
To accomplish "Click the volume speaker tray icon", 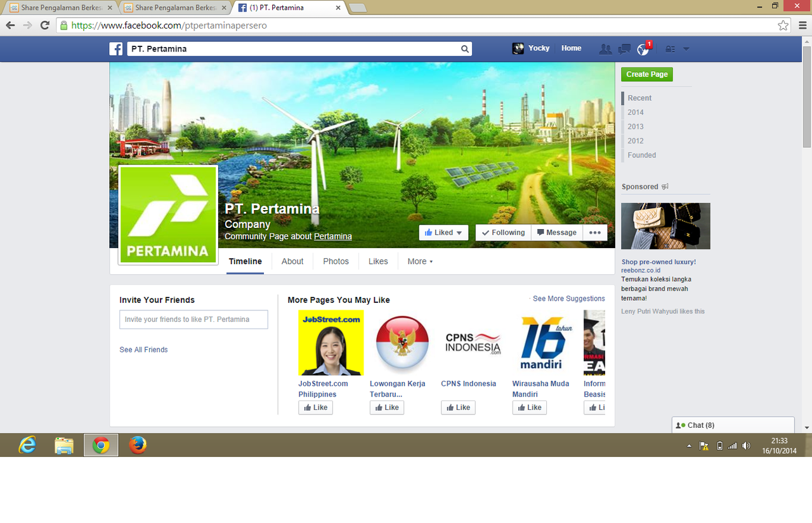I will [746, 446].
